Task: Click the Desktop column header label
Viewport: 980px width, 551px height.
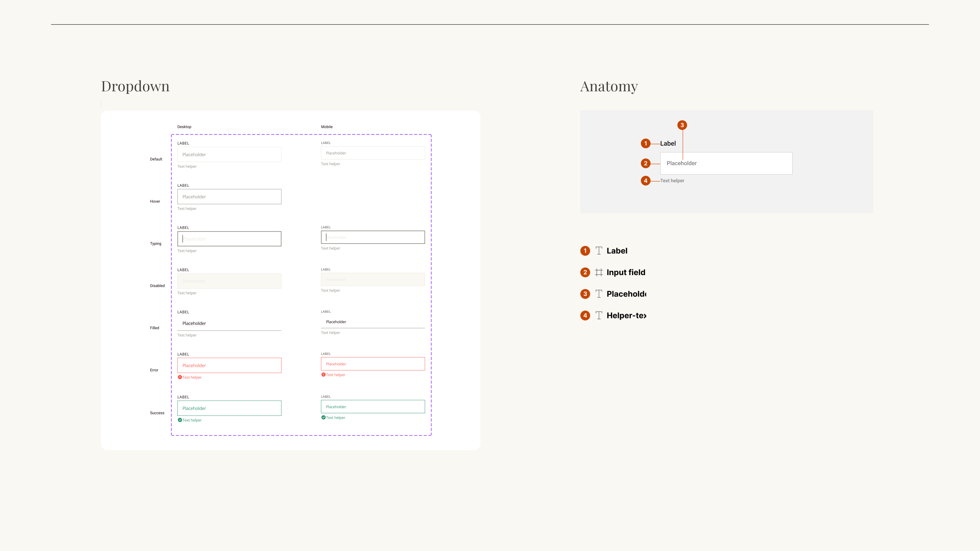Action: [x=184, y=127]
